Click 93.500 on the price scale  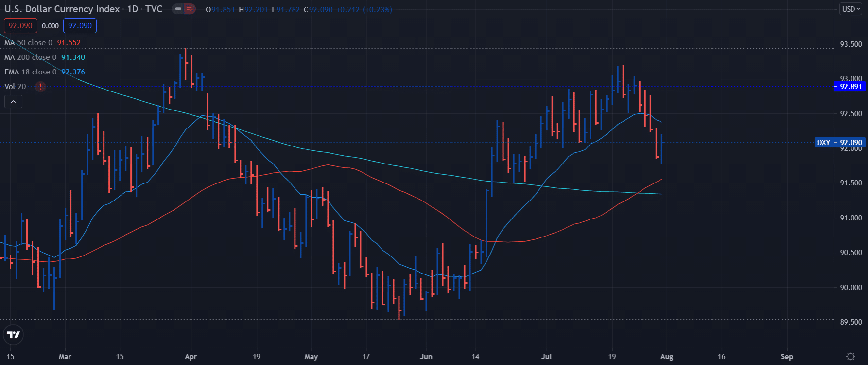851,44
